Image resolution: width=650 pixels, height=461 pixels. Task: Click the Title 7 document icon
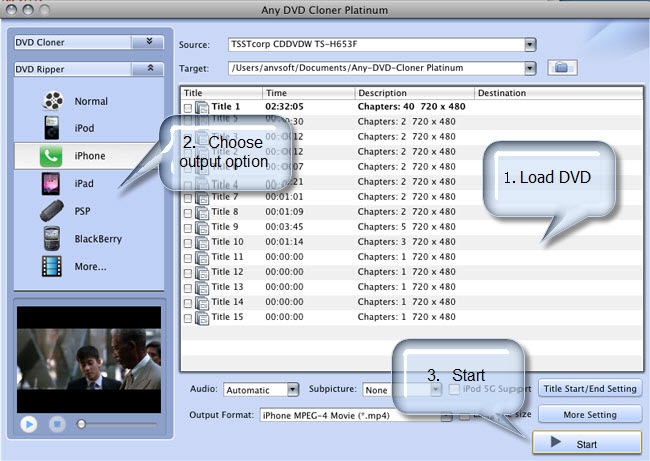202,198
